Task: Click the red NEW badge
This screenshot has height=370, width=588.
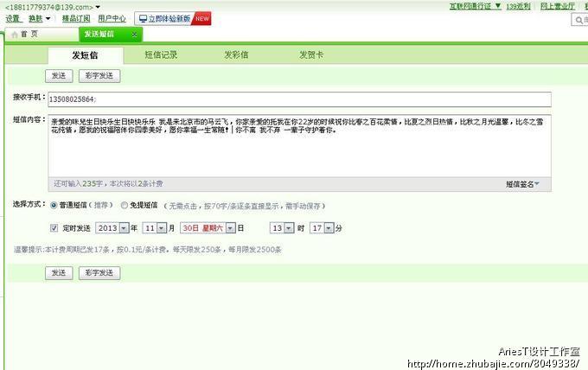Action: tap(201, 18)
